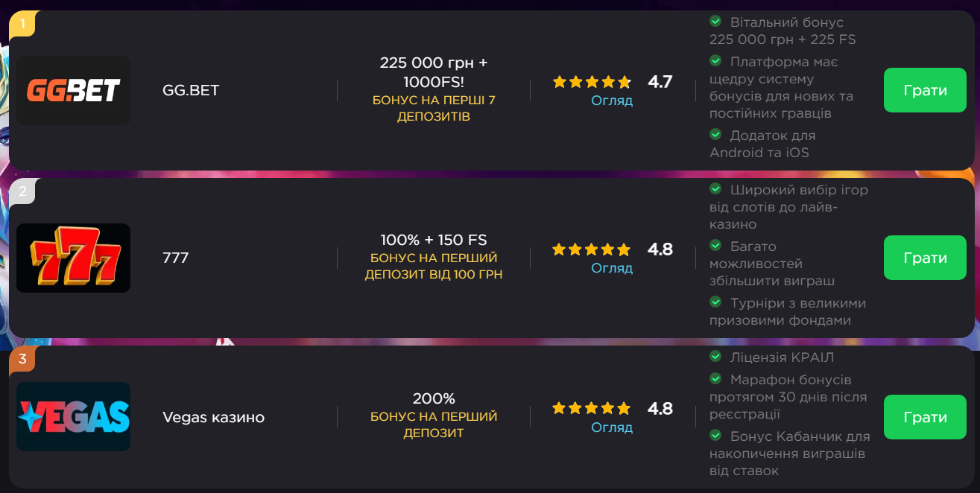Click the star rating for GG.BET
Screen dimensions: 980x493
(592, 82)
